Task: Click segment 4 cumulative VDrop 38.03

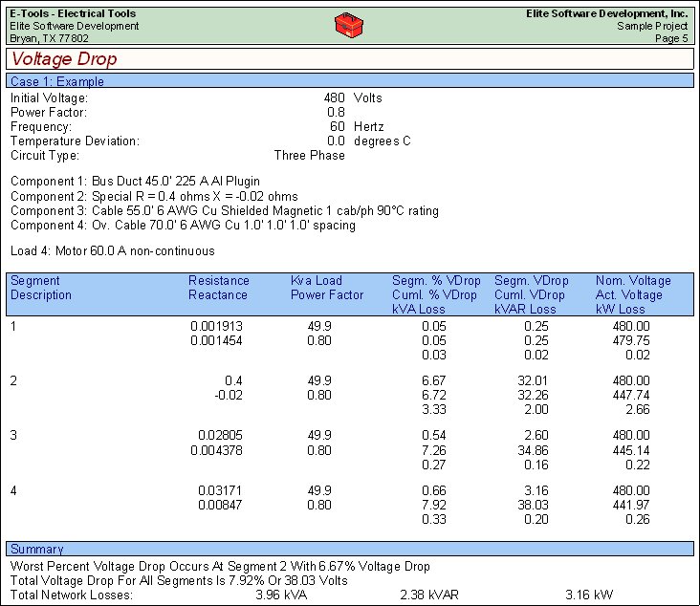Action: point(533,505)
